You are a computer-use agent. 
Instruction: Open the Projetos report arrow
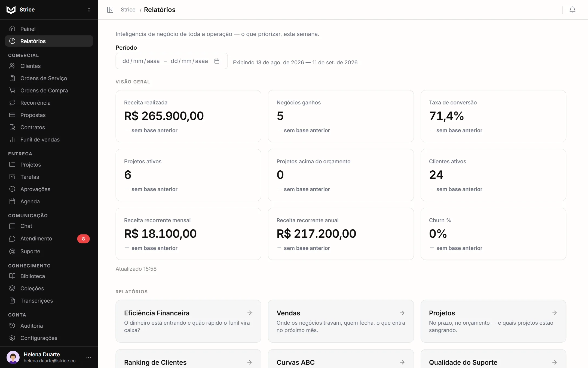(x=555, y=313)
